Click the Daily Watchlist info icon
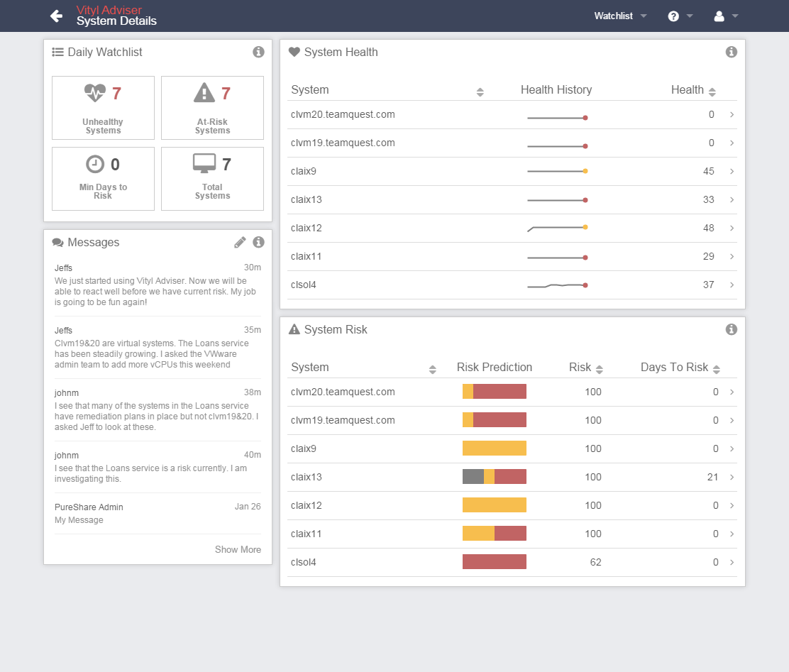This screenshot has width=789, height=672. tap(258, 52)
